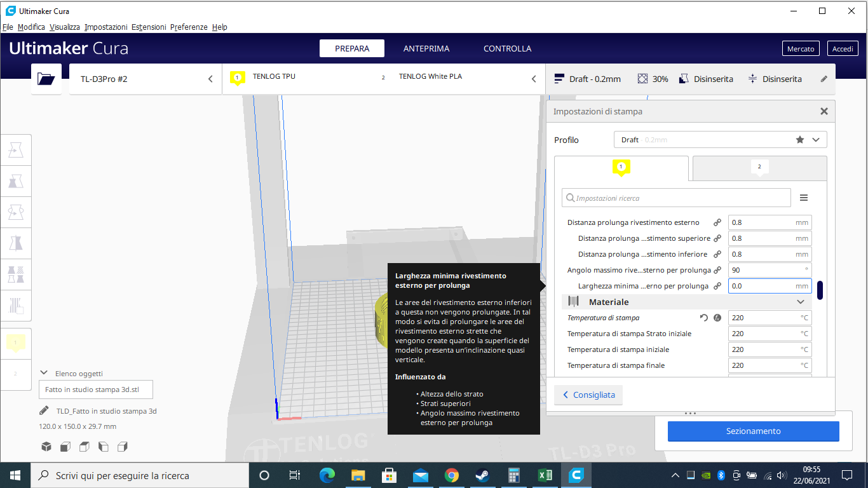Select the Scale tool in left toolbar
Screen dimensions: 868x488
coord(16,182)
